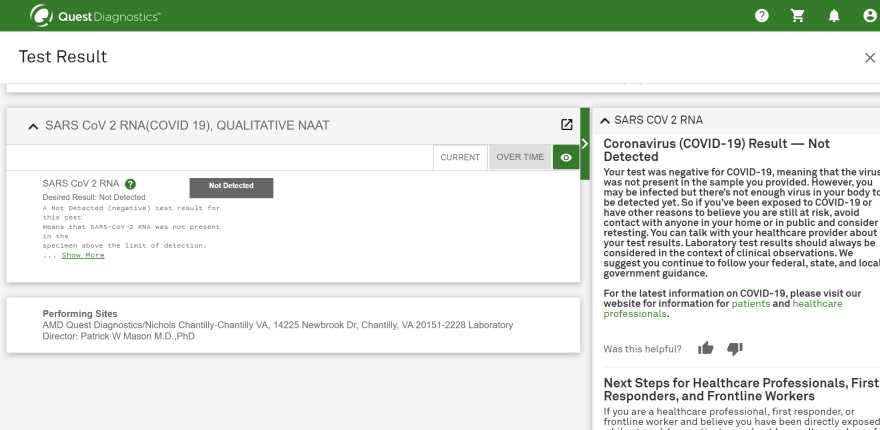
Task: Collapse the SARS COV 2 RNA info panel
Action: (604, 120)
